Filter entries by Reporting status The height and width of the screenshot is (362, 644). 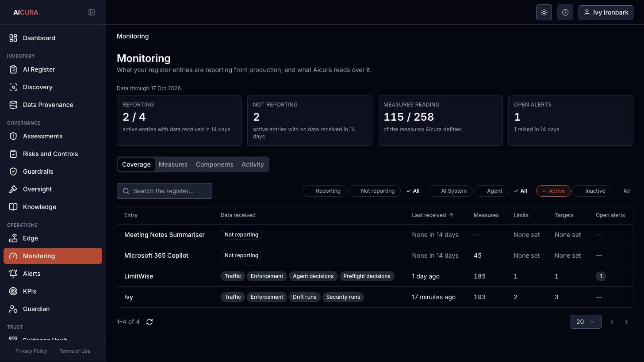[325, 191]
